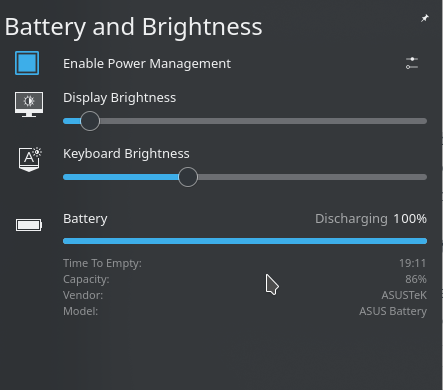Click the Battery heading label
This screenshot has width=443, height=390.
coord(85,219)
